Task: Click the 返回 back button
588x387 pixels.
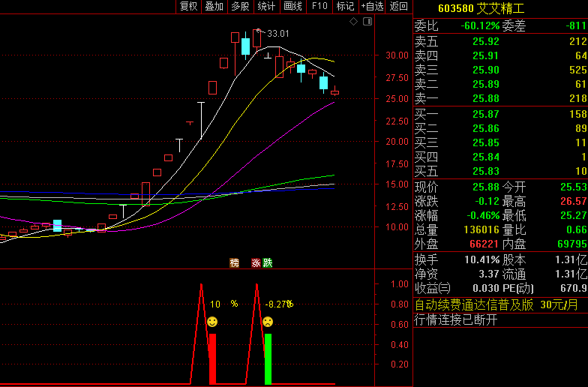Action: [399, 6]
